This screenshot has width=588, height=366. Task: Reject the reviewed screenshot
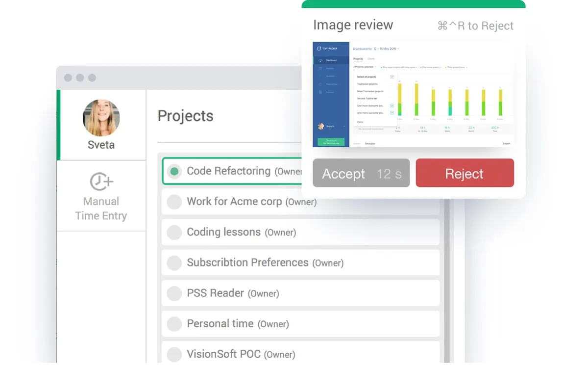[465, 173]
